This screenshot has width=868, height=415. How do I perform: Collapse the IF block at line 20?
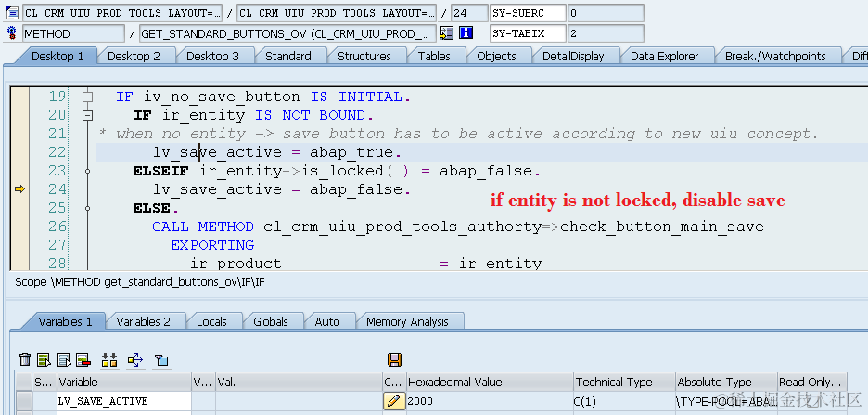87,115
